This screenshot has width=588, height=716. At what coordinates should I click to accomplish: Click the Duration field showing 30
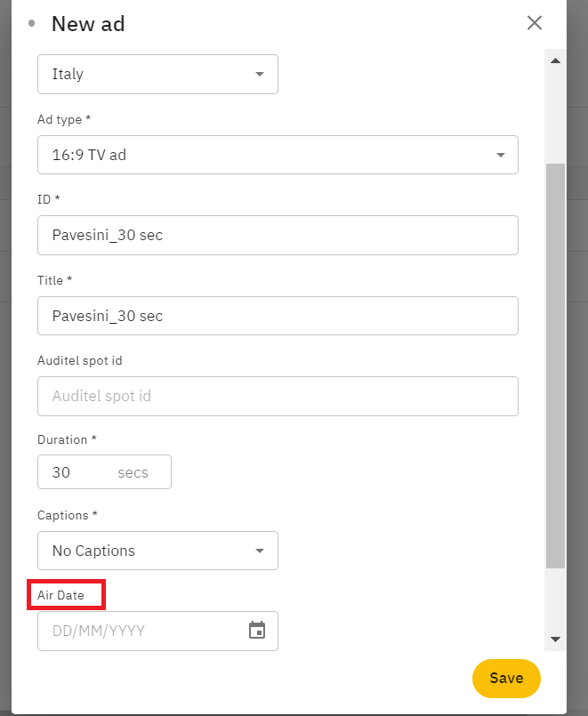76,472
